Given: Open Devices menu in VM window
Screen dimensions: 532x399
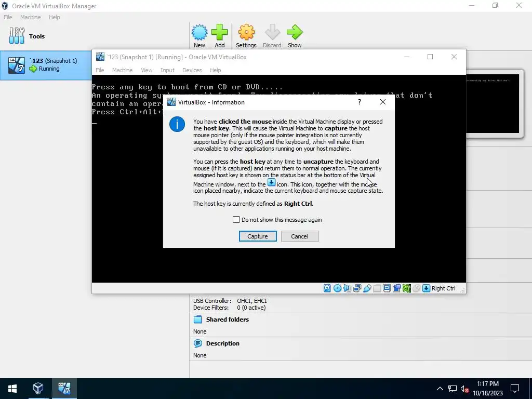Looking at the screenshot, I should tap(192, 70).
